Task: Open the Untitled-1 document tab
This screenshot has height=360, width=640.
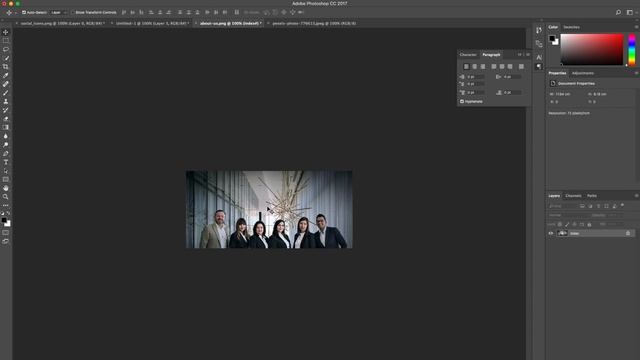Action: tap(152, 23)
